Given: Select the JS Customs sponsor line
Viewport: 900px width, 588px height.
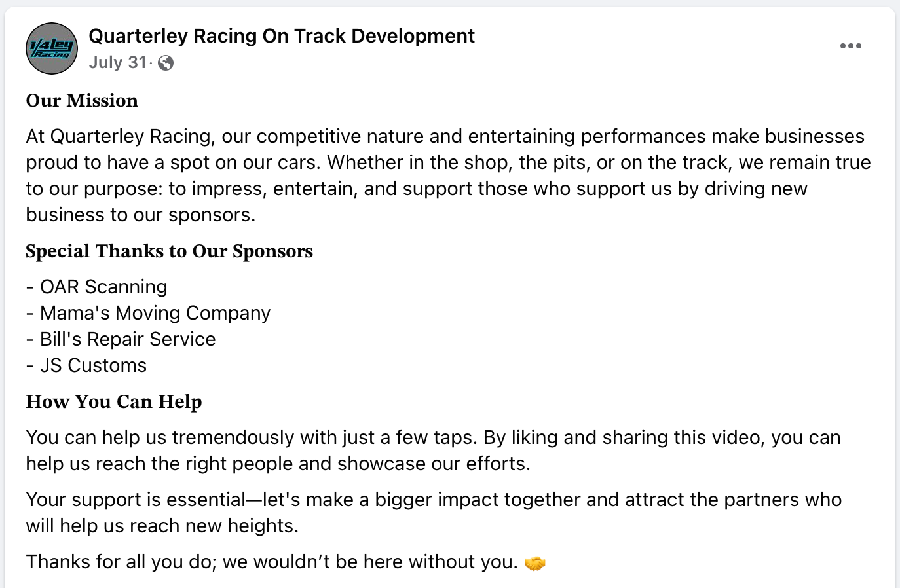Looking at the screenshot, I should pyautogui.click(x=86, y=365).
